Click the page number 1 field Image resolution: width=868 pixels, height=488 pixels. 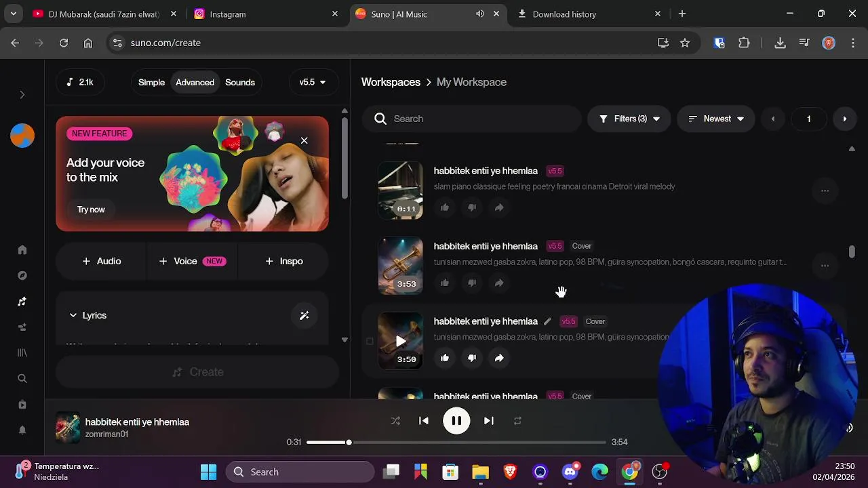tap(808, 119)
